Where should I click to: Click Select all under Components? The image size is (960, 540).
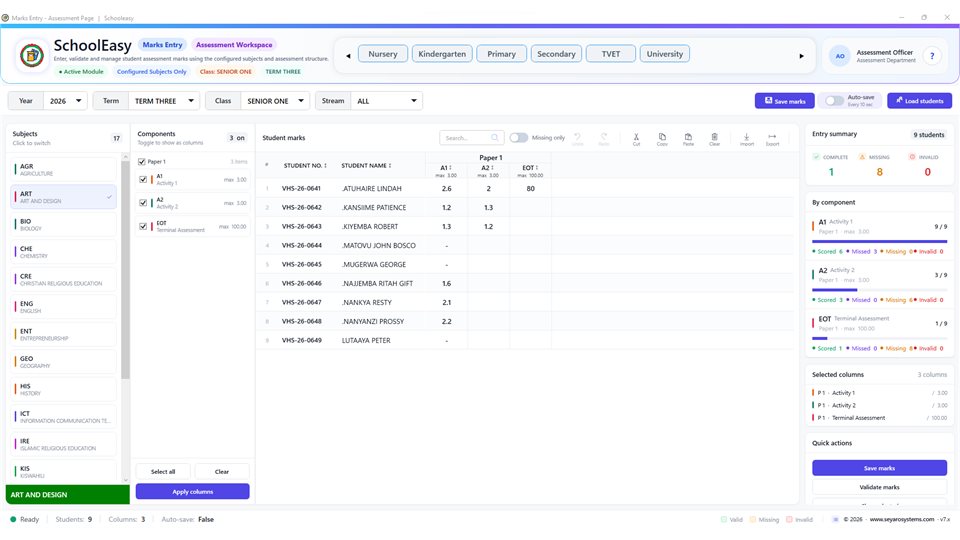163,471
